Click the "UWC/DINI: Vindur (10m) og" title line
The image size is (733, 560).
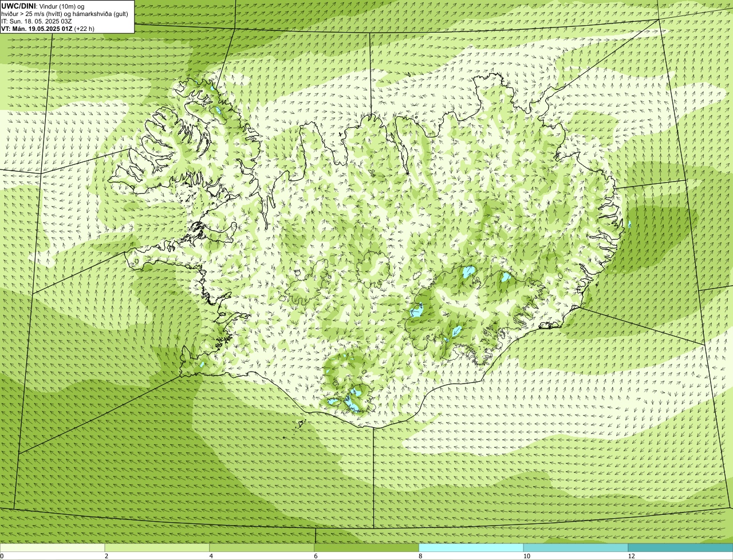(43, 6)
